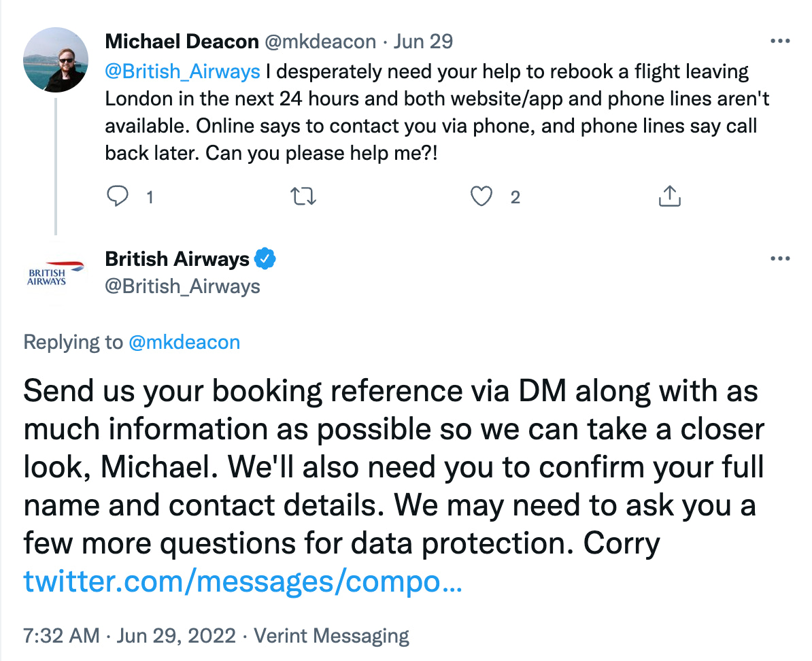Click the blue verified badge on British Airways
The image size is (812, 661).
[x=266, y=258]
